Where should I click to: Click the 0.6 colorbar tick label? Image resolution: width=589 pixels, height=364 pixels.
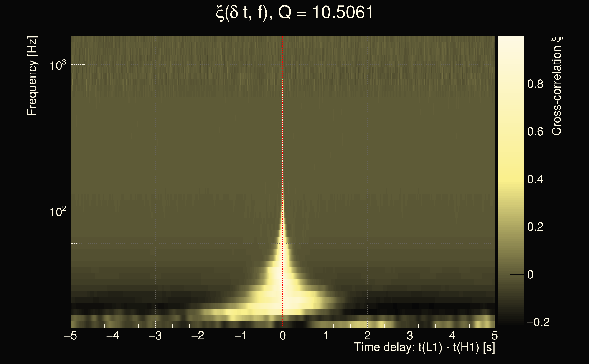click(x=535, y=132)
